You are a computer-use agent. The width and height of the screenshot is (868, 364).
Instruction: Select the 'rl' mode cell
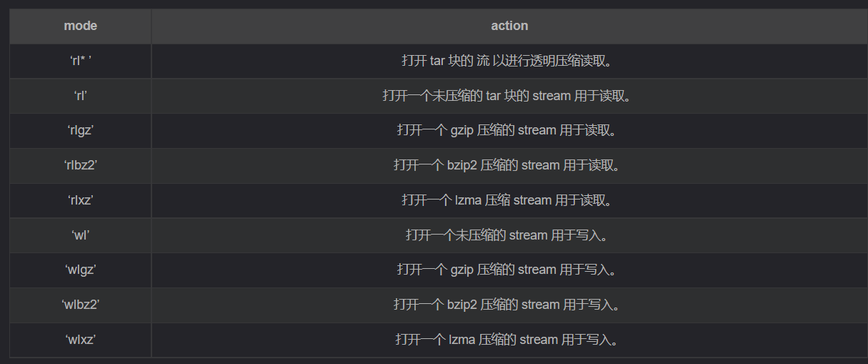pyautogui.click(x=81, y=96)
